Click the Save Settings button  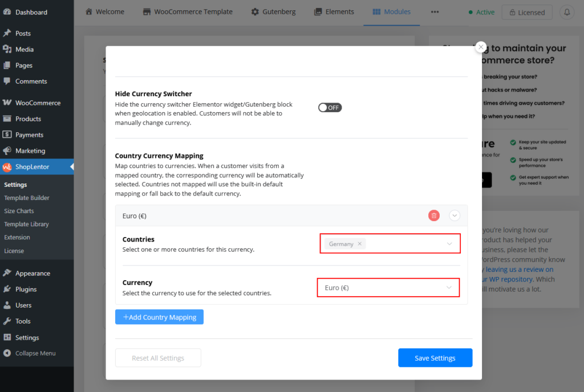(435, 358)
